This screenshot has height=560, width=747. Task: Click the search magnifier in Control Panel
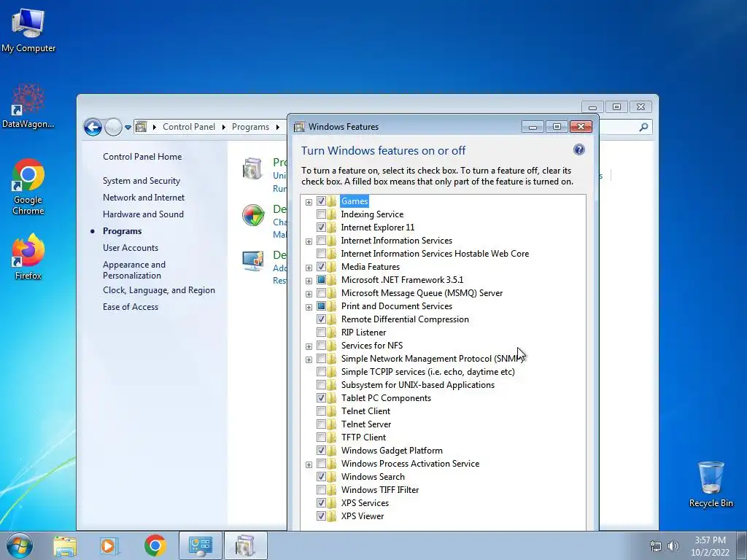click(x=643, y=127)
